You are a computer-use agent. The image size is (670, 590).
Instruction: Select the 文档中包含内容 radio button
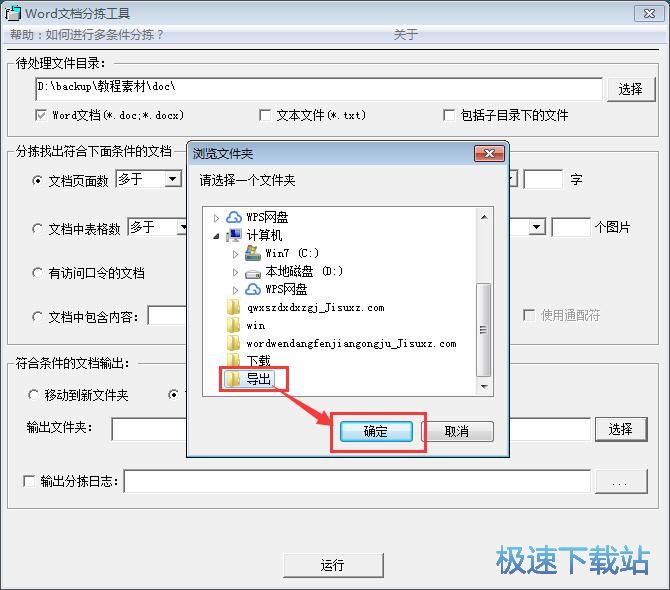(x=37, y=317)
